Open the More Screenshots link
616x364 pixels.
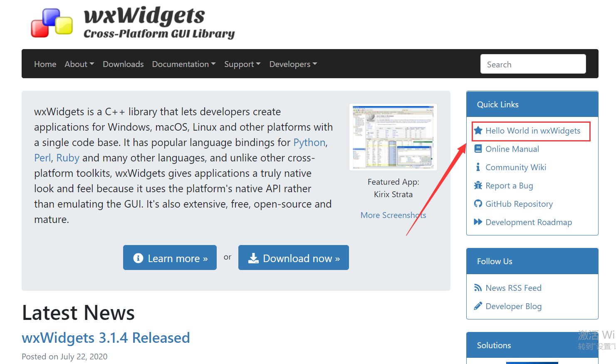(393, 215)
